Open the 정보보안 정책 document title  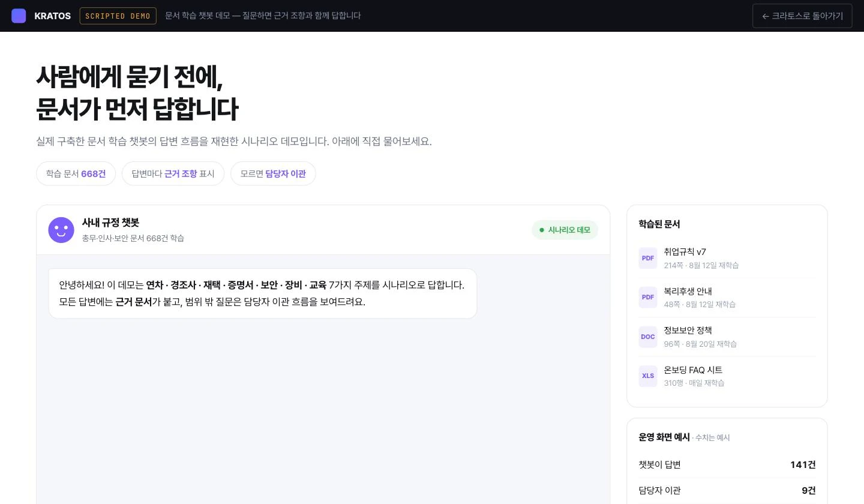688,330
